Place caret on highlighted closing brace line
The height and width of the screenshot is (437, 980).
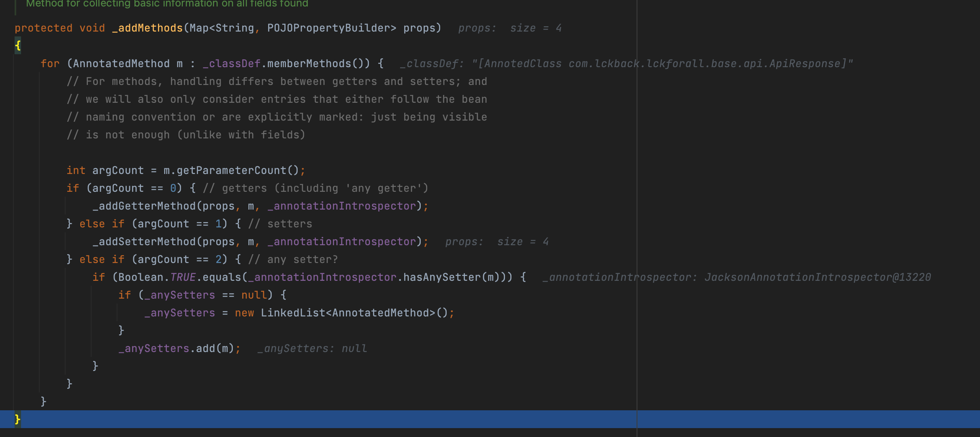click(18, 419)
